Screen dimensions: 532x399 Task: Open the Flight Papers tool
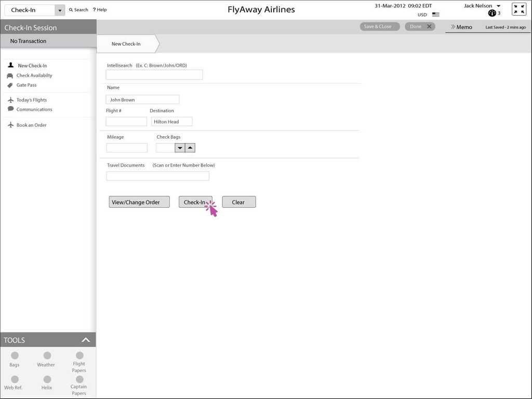(x=79, y=356)
